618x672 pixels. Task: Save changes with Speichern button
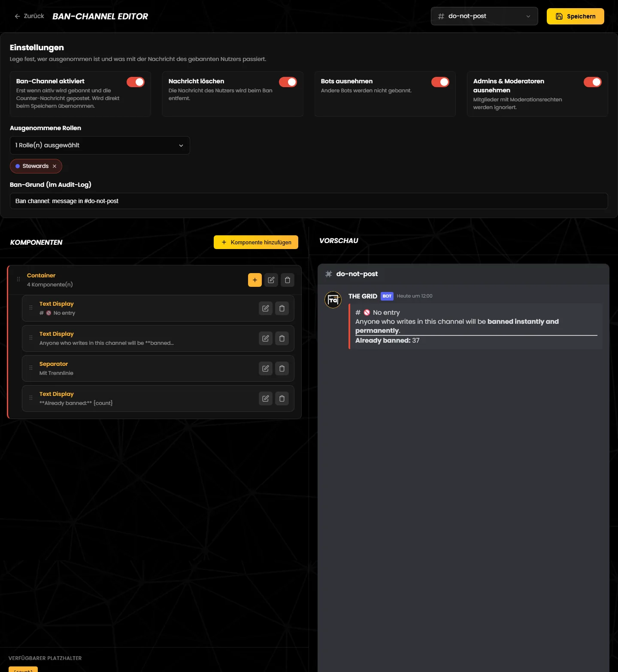click(575, 16)
